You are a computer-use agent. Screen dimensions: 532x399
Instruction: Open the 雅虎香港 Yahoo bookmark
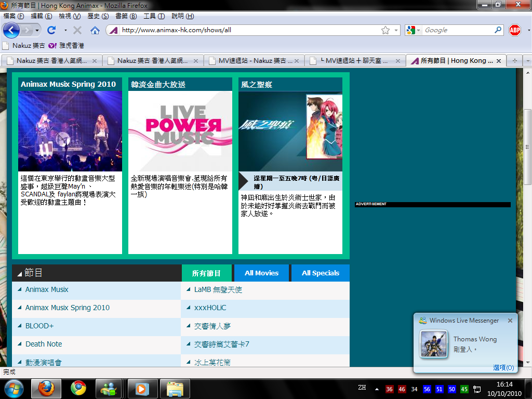(x=66, y=46)
